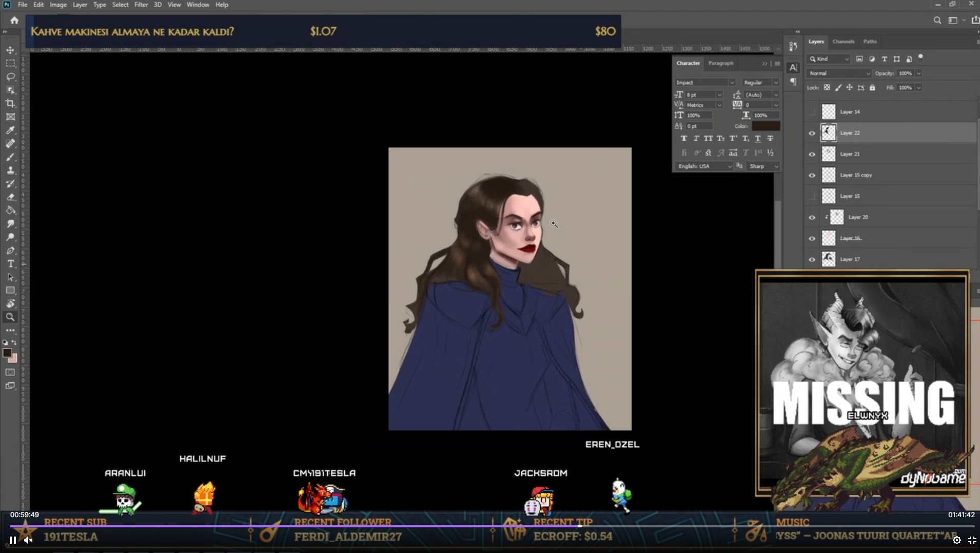Viewport: 980px width, 553px height.
Task: Click the Underline text style button
Action: pos(758,139)
